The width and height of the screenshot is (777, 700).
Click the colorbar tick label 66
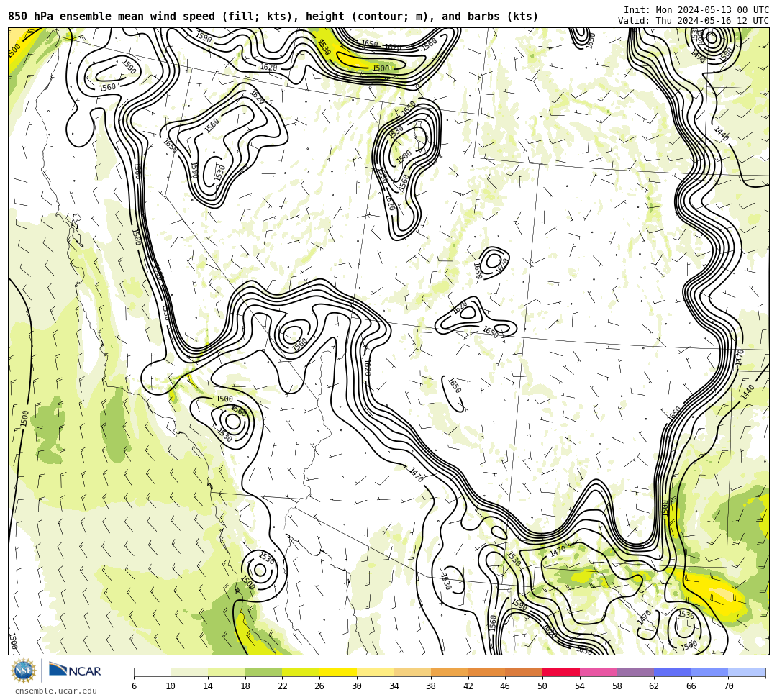(x=691, y=686)
